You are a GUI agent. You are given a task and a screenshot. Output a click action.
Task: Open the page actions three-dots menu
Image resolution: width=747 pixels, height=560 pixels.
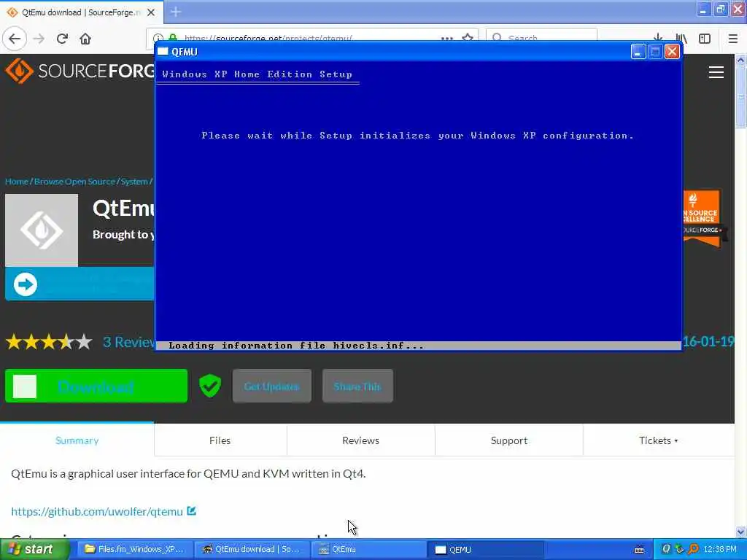pos(447,38)
